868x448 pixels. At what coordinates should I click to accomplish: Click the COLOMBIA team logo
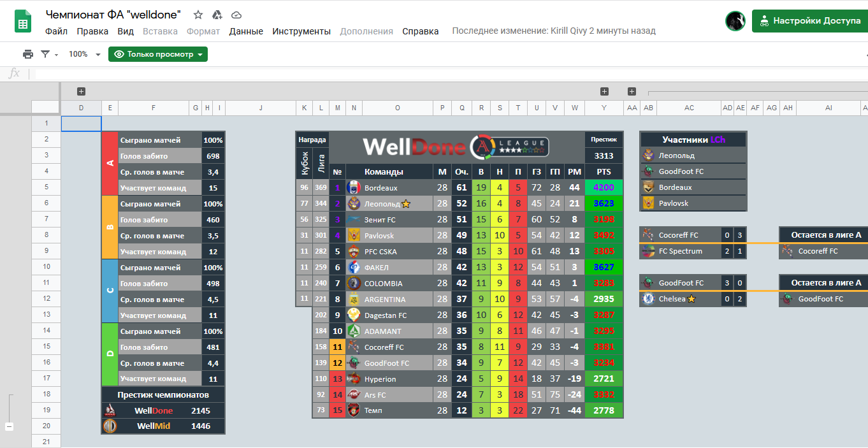(x=353, y=284)
